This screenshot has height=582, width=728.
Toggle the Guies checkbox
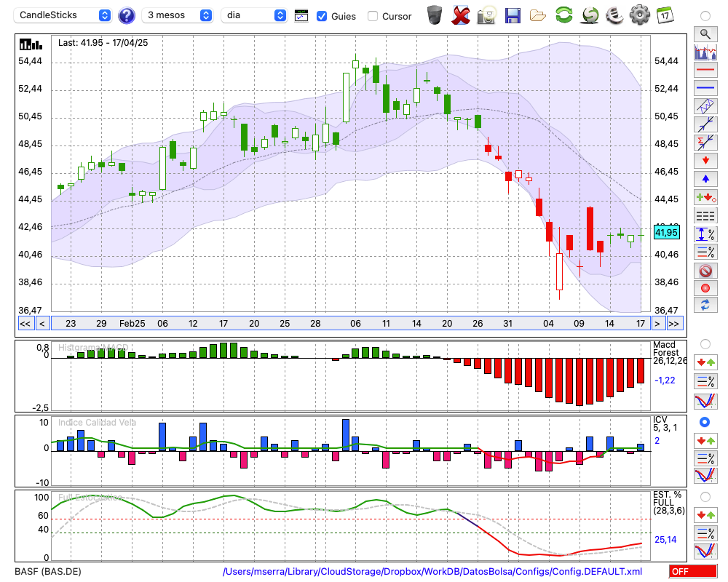pos(321,16)
